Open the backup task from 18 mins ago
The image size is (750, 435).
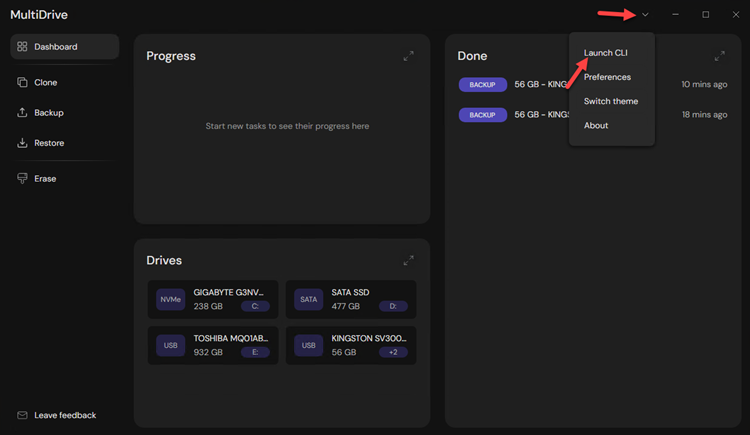point(590,115)
